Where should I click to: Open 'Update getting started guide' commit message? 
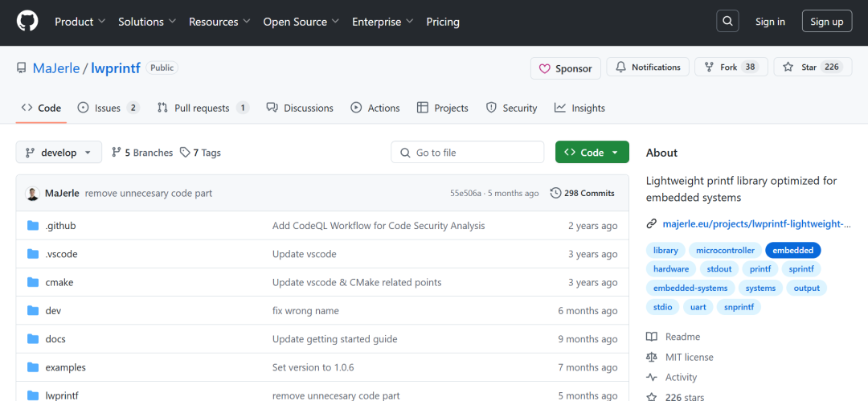pyautogui.click(x=335, y=339)
